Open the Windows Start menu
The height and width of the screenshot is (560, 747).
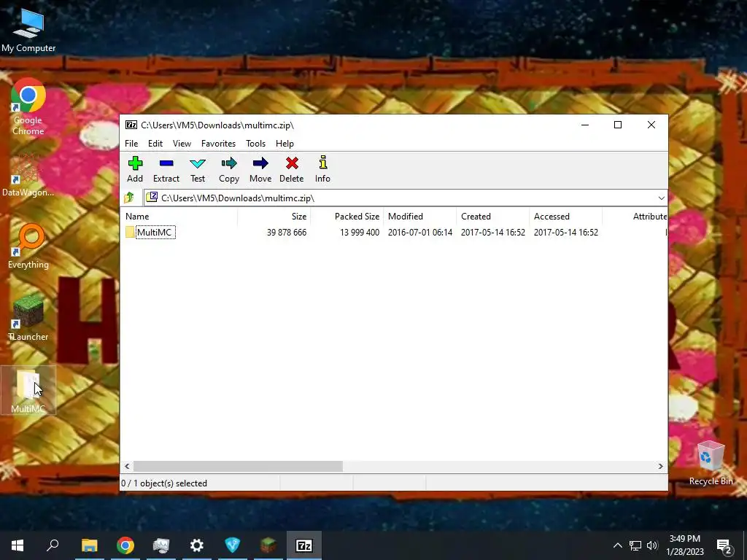pos(18,545)
